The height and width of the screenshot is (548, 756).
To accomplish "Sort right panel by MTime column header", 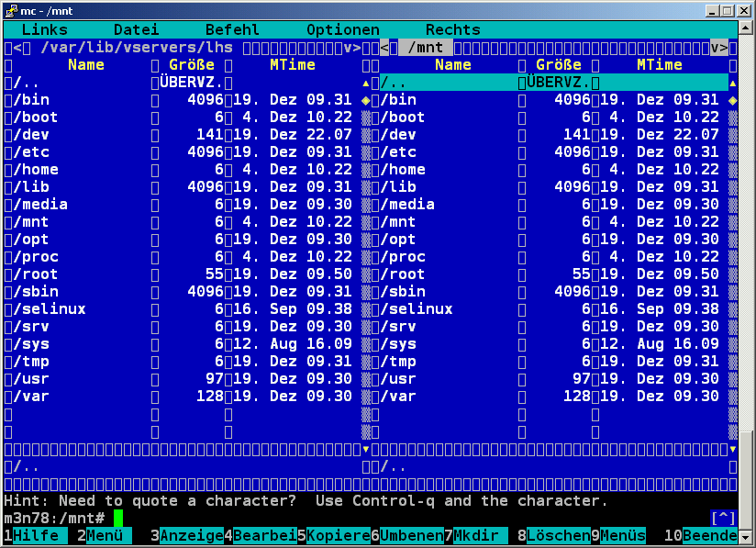I will click(x=659, y=65).
